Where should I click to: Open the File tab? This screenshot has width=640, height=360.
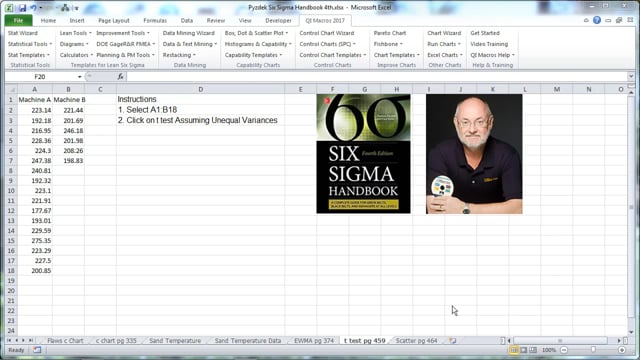(x=18, y=20)
